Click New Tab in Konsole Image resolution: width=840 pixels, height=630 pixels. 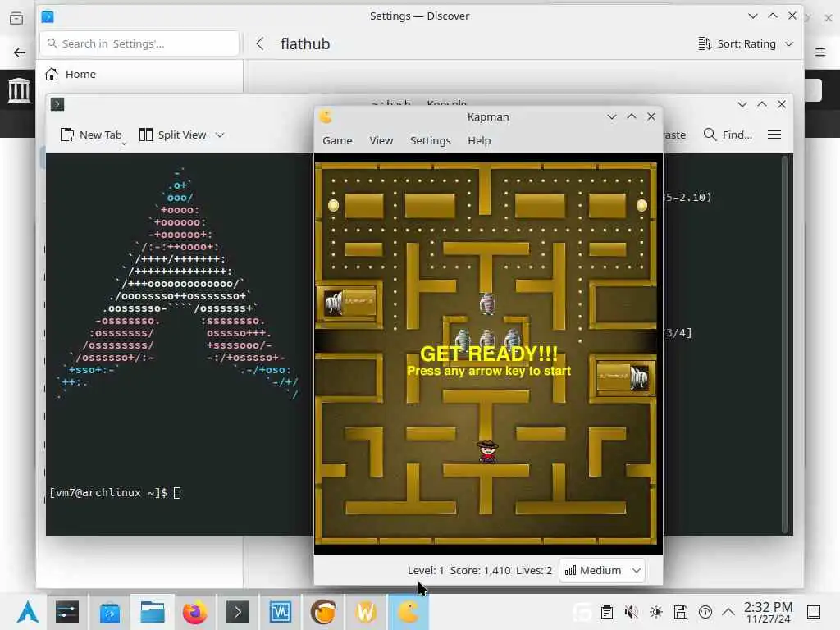coord(92,135)
